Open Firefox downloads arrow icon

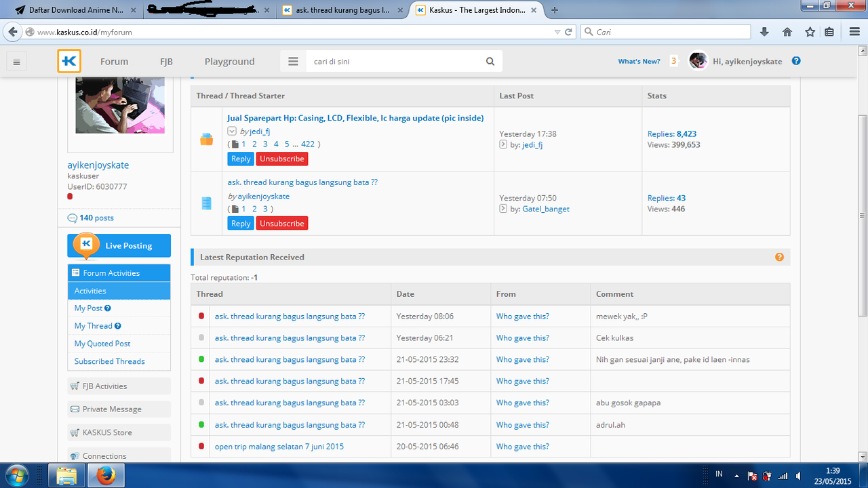[764, 32]
